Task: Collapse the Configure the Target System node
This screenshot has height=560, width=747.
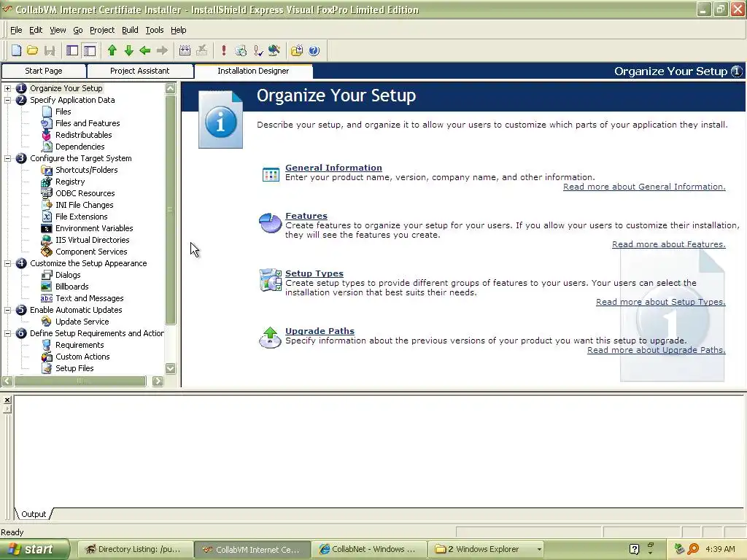Action: point(7,158)
